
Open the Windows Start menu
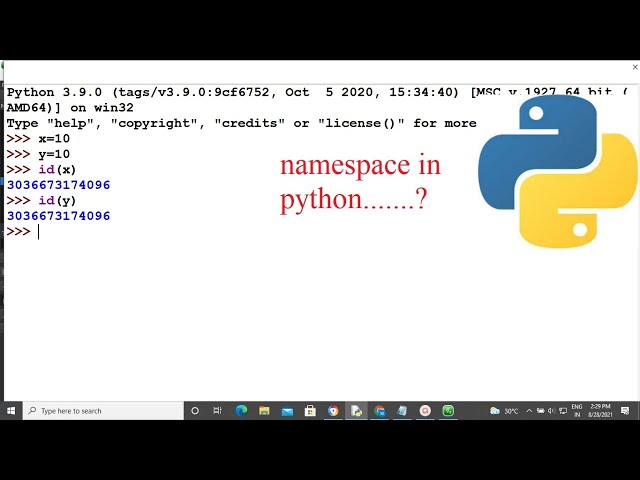tap(11, 411)
